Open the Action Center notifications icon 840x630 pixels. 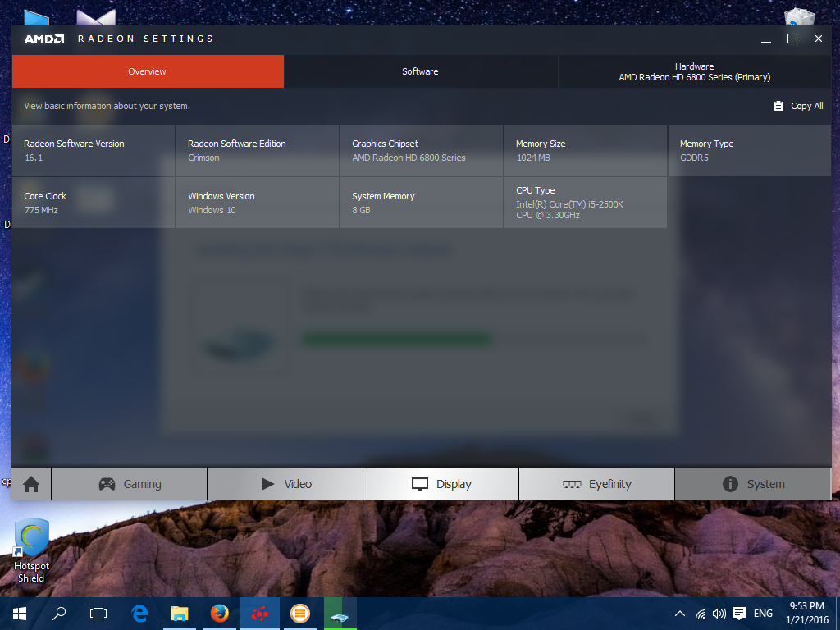(739, 614)
